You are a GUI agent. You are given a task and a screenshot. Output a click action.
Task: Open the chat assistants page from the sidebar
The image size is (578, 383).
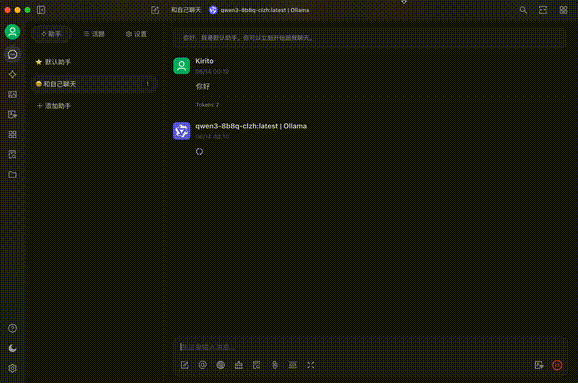12,55
